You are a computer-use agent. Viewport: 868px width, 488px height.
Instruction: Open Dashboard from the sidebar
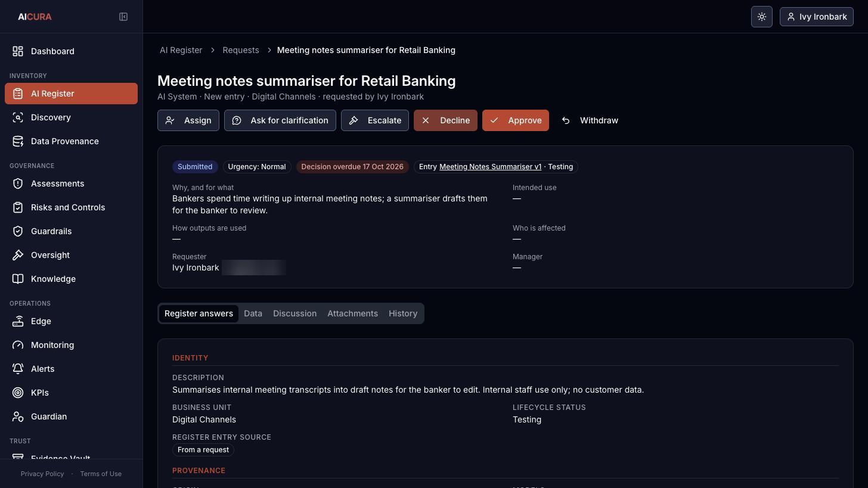71,51
